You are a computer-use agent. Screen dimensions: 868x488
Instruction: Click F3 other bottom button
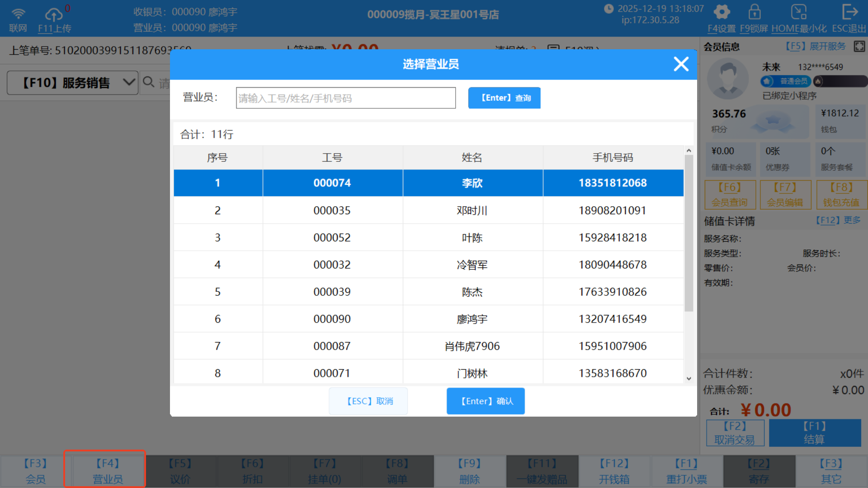(x=831, y=471)
